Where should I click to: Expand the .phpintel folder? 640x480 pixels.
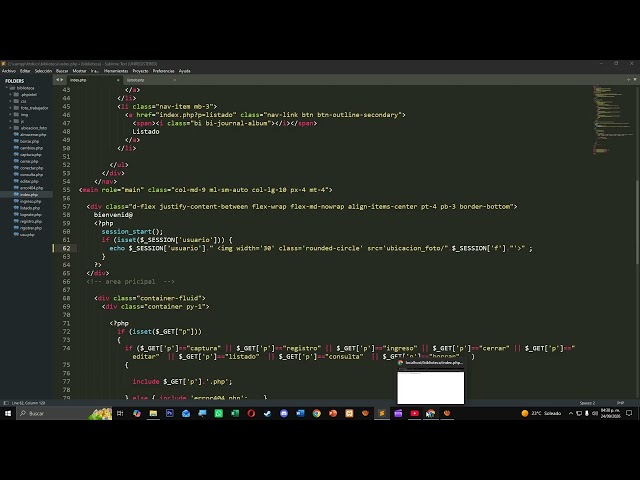pyautogui.click(x=11, y=95)
